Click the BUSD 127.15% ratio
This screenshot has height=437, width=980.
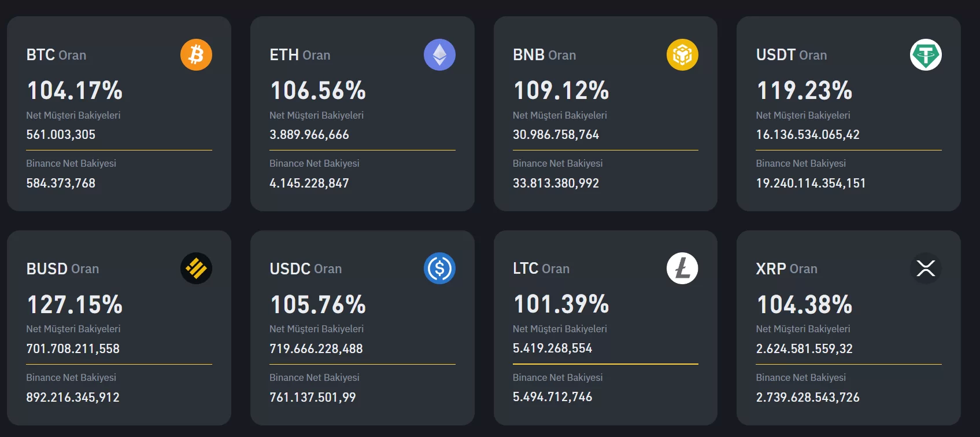point(75,304)
